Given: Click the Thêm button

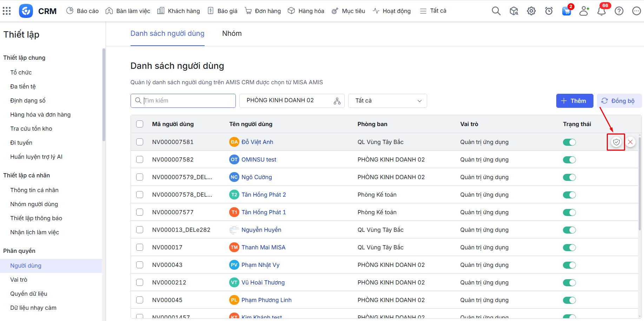Looking at the screenshot, I should 575,101.
